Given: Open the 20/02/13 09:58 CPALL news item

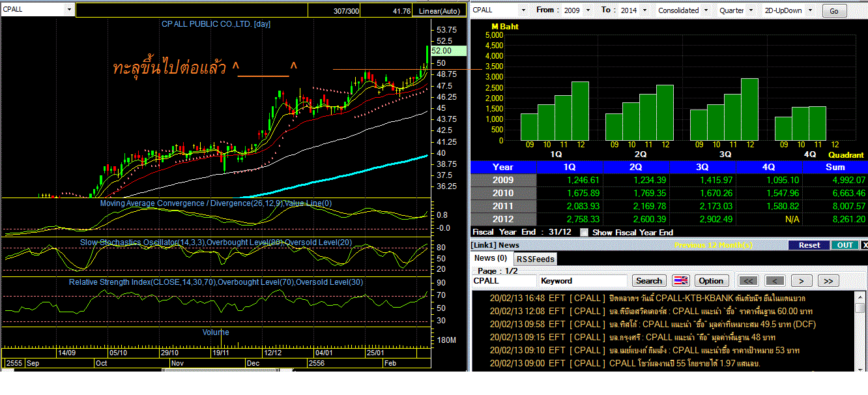Looking at the screenshot, I should pos(652,324).
